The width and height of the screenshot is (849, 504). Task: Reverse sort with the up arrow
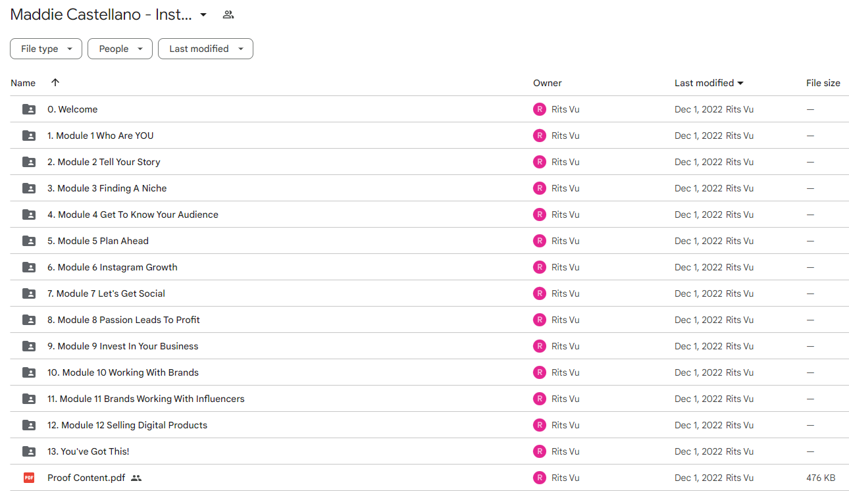click(x=55, y=82)
